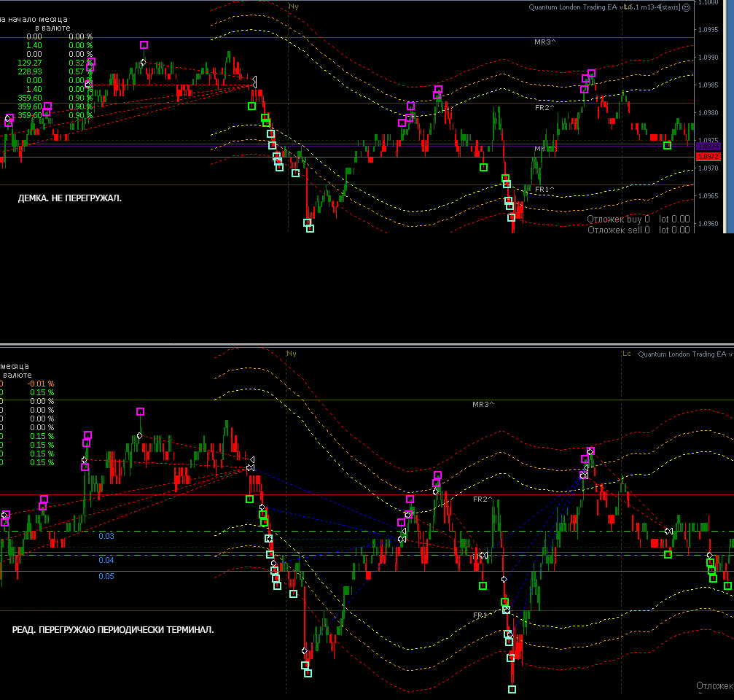Click the Ny session label in РЕАД chart

291,354
